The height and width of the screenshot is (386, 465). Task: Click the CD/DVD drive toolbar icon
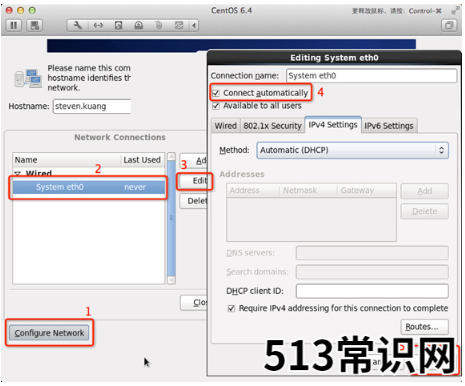[139, 25]
